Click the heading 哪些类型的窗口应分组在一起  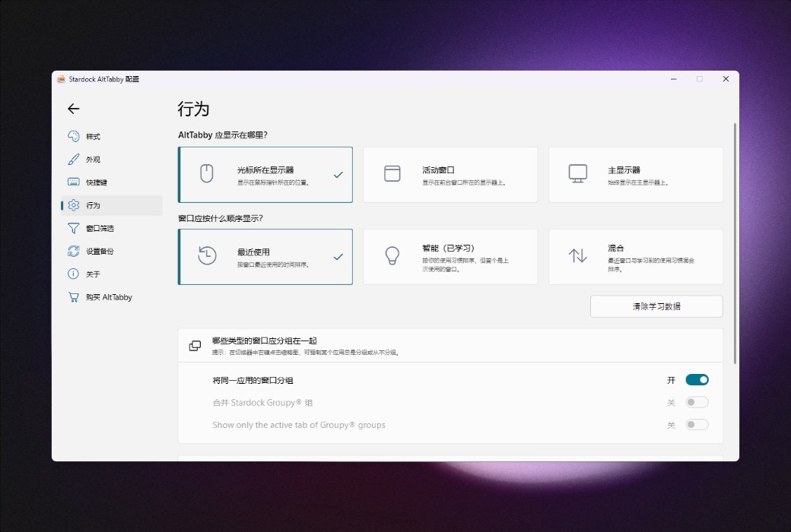pos(265,341)
